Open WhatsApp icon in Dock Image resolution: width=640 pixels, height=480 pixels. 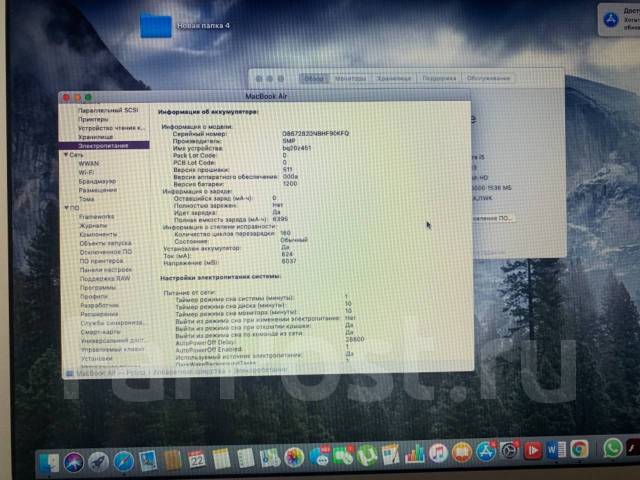coord(613,448)
